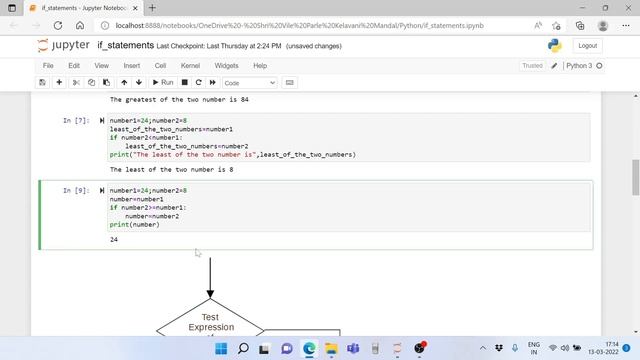This screenshot has height=360, width=640.
Task: Open the Edit menu
Action: [74, 66]
